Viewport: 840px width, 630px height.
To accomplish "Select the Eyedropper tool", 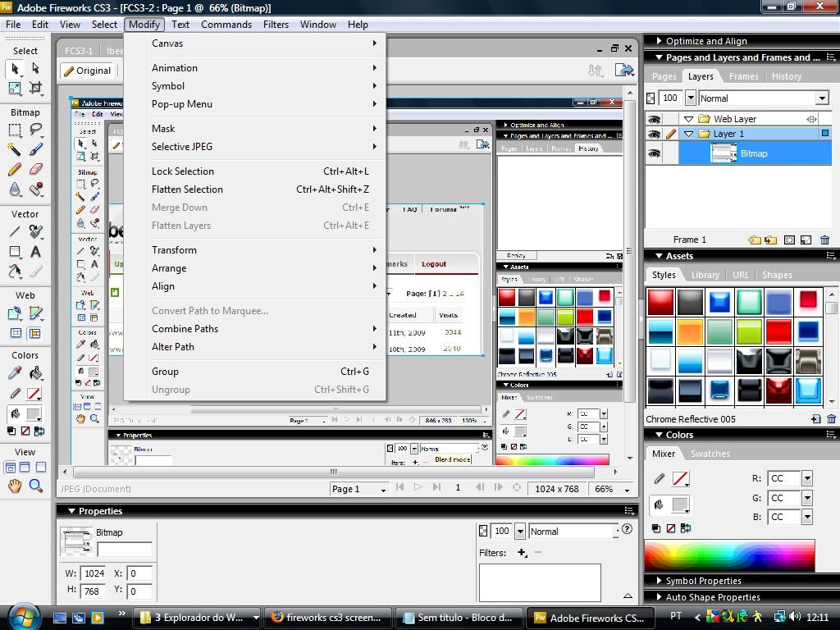I will [x=15, y=373].
